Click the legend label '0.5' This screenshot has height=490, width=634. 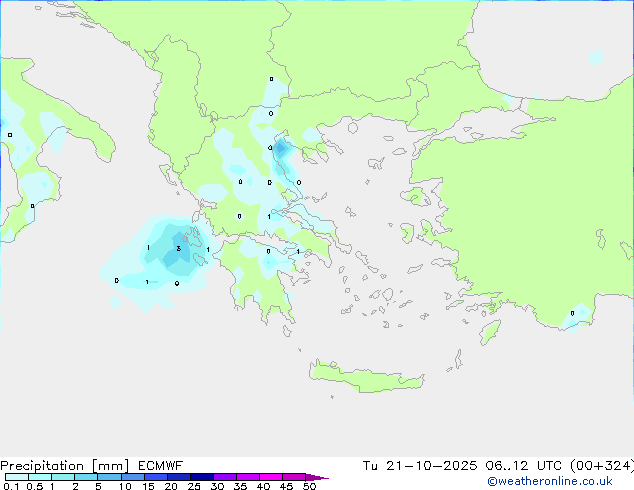pyautogui.click(x=35, y=486)
